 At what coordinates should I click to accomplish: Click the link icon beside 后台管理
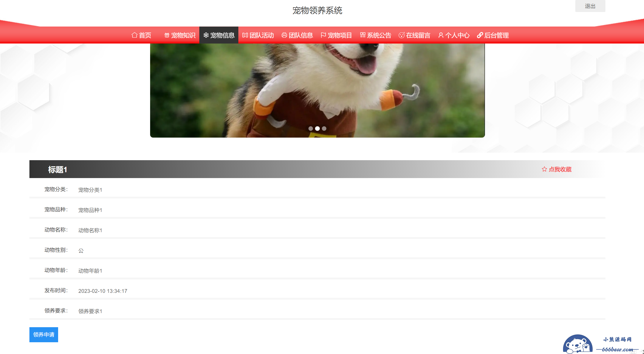pyautogui.click(x=480, y=35)
